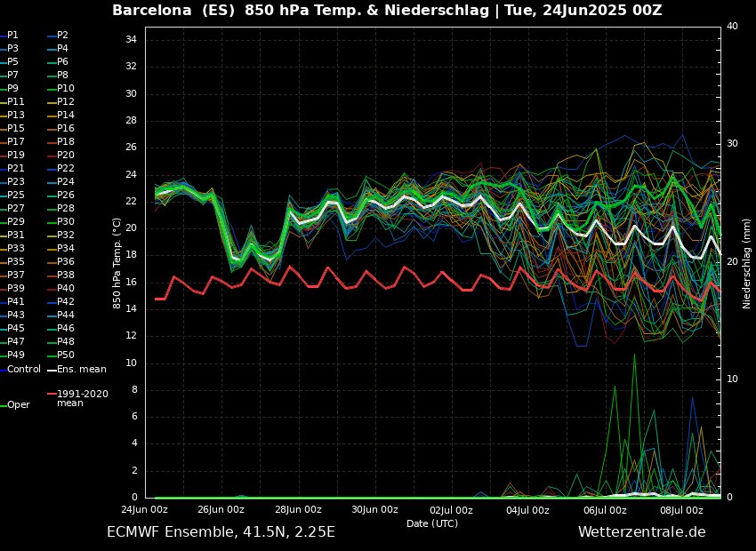Click the '08Jul 00z' date label
Viewport: 756px width, 551px height.
click(681, 510)
